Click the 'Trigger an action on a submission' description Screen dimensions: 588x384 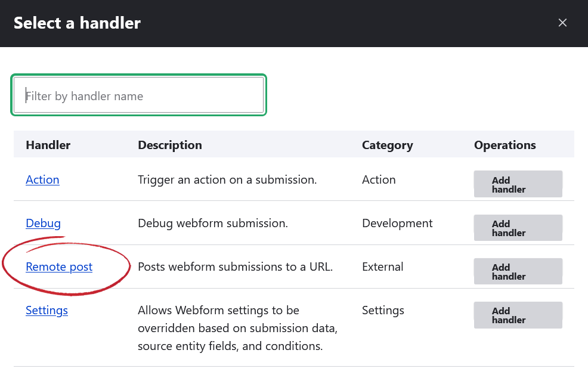pyautogui.click(x=218, y=179)
